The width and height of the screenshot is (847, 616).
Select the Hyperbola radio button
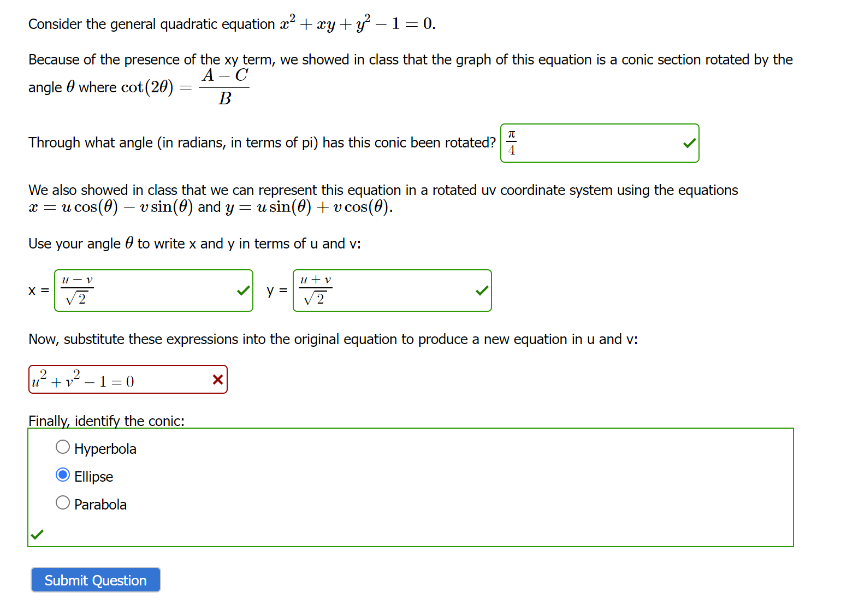(62, 447)
